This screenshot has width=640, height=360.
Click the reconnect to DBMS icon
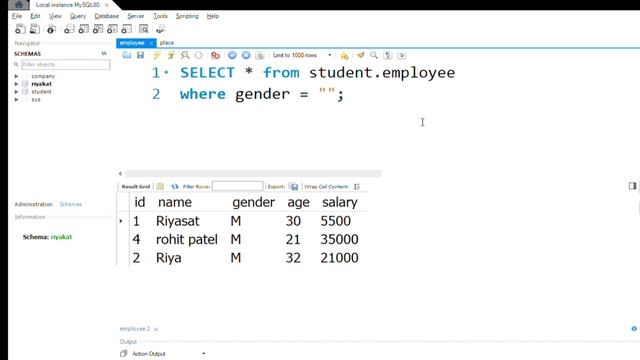(x=160, y=29)
